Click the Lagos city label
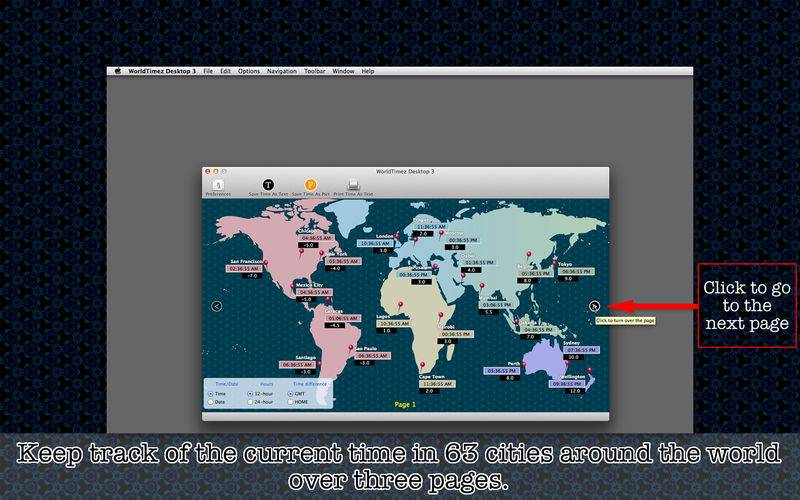Screen dimensions: 800x500 pos(383,317)
